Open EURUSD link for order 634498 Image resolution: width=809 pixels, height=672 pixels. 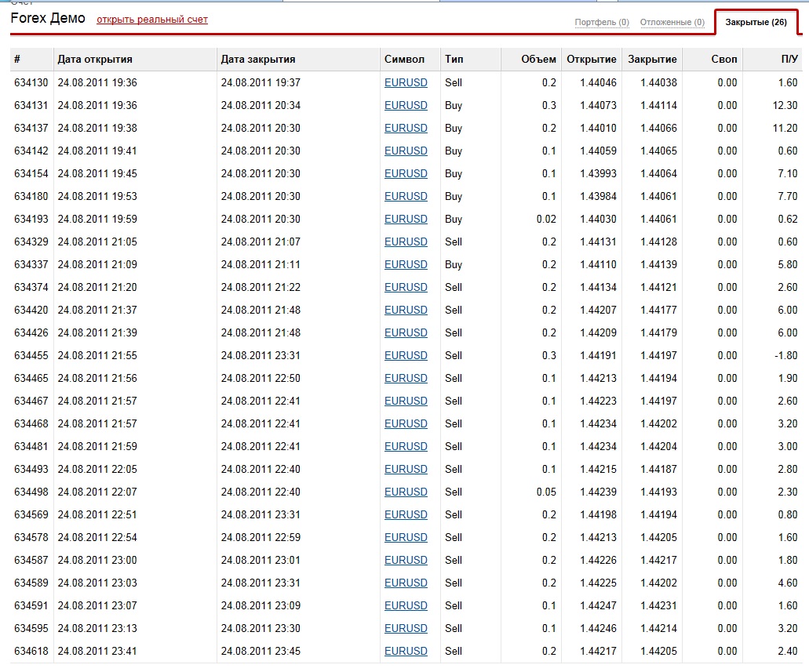[406, 492]
